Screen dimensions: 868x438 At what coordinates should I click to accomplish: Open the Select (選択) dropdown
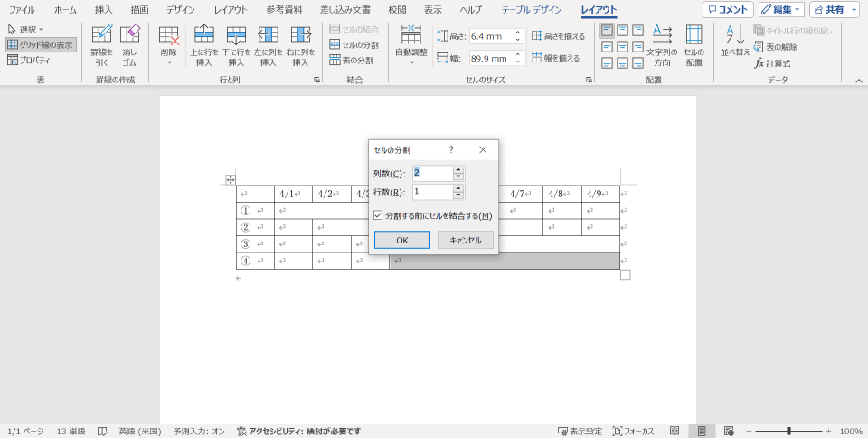[x=26, y=29]
